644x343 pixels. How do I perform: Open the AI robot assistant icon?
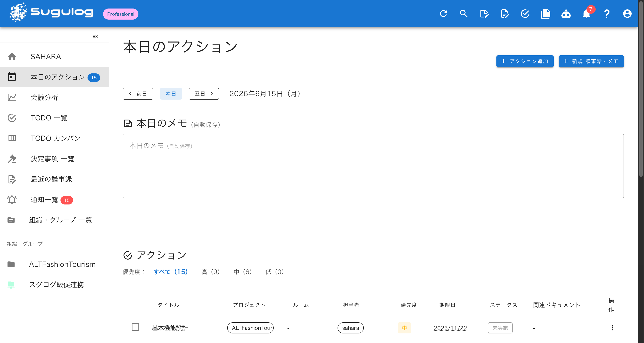tap(566, 14)
